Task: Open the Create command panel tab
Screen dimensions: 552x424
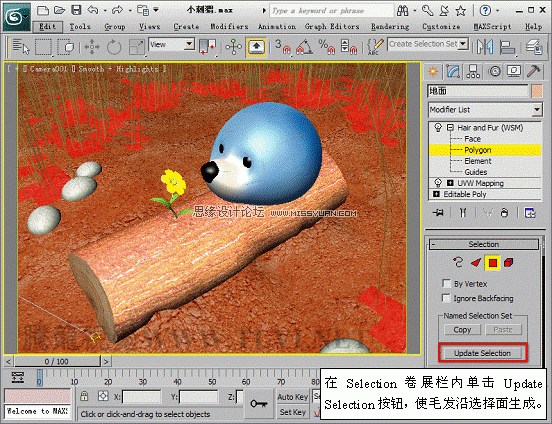Action: (x=433, y=71)
